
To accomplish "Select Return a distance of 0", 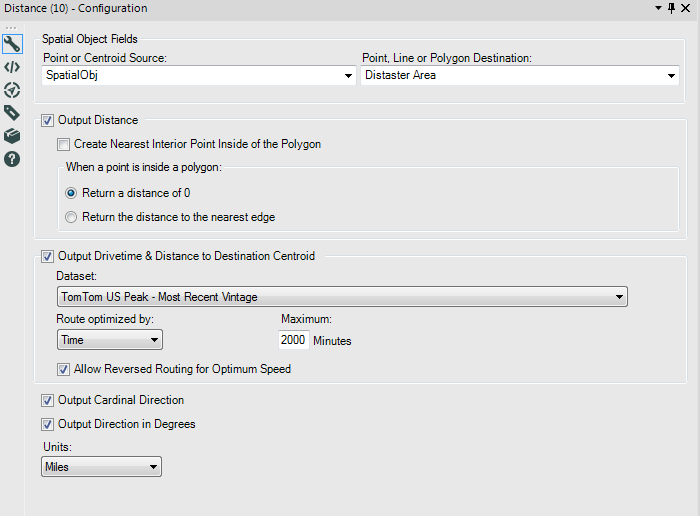I will tap(71, 193).
